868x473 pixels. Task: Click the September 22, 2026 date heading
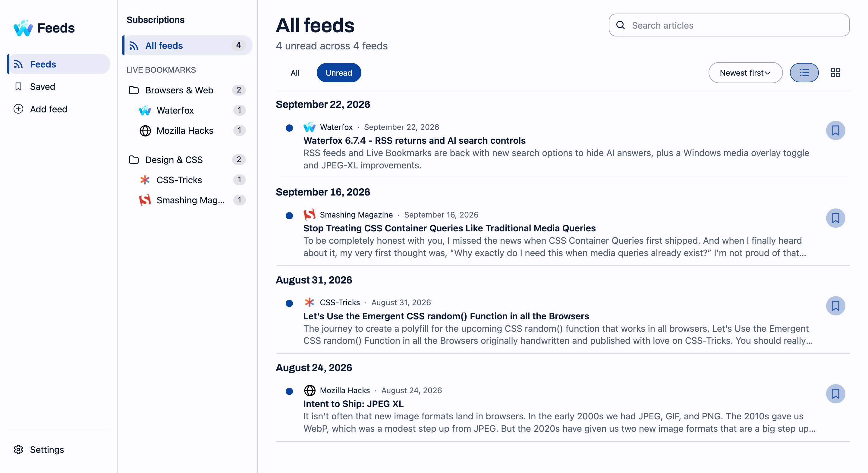click(323, 105)
